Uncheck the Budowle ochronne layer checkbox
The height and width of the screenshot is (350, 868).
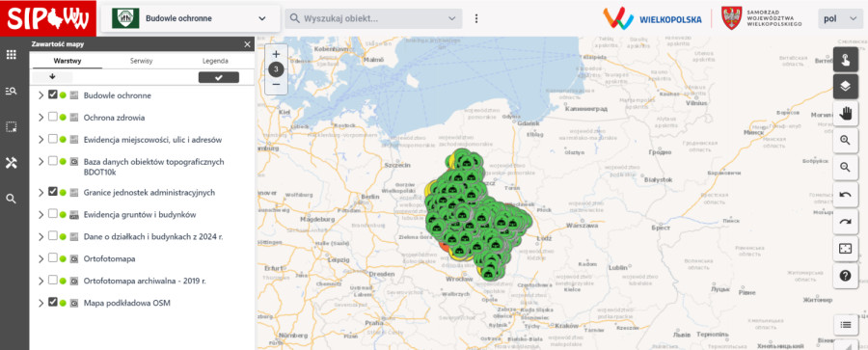click(x=53, y=94)
